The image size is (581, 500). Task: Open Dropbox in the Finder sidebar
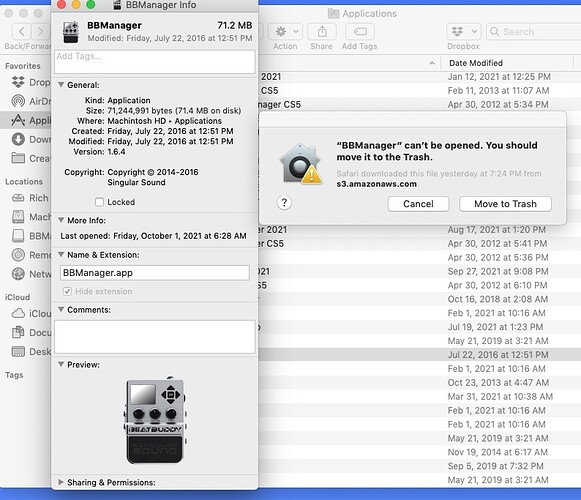[x=31, y=82]
